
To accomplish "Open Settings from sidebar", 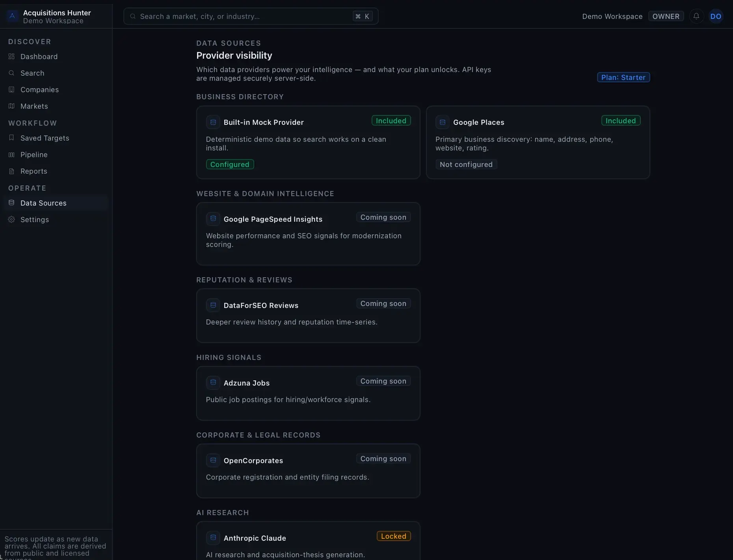I will tap(56, 219).
